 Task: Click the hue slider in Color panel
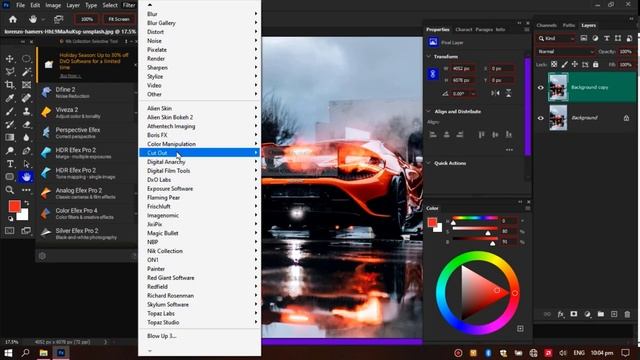(475, 218)
